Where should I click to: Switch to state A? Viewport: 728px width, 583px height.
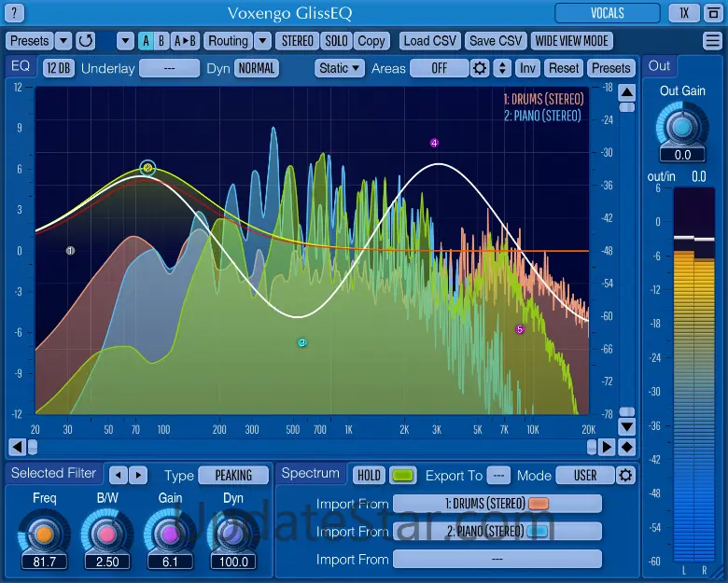point(146,41)
